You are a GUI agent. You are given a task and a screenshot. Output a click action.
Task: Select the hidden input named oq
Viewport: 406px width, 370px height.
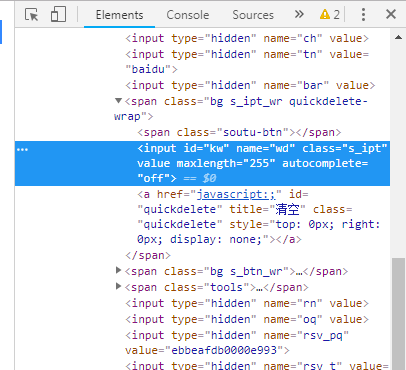click(247, 319)
